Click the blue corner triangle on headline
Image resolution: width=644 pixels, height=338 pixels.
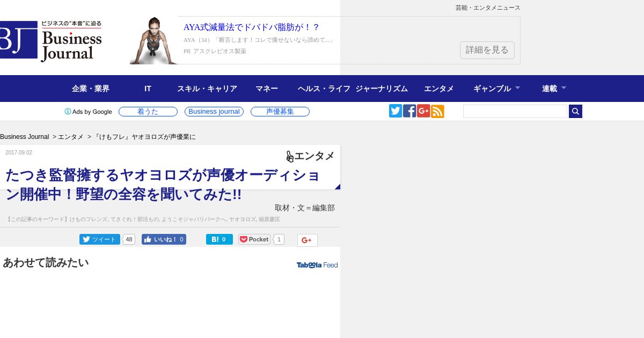pyautogui.click(x=338, y=187)
